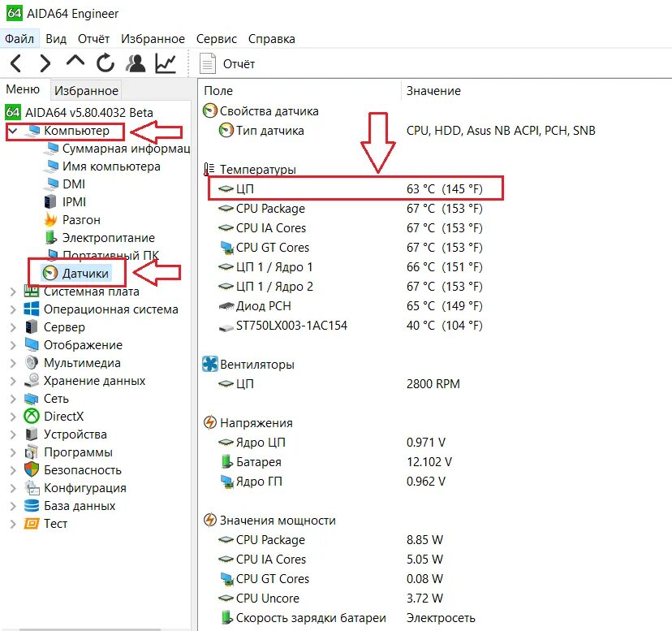Click the lightning icon for Напряжения

coord(209,422)
